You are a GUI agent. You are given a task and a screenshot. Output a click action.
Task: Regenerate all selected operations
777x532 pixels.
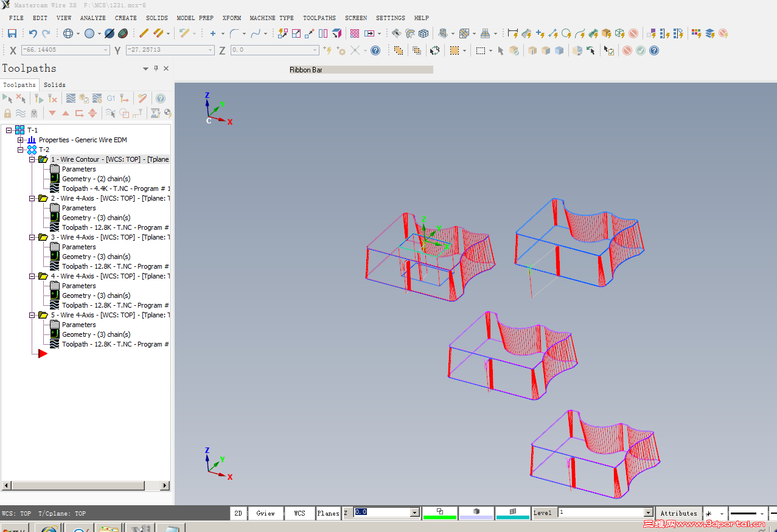click(39, 98)
